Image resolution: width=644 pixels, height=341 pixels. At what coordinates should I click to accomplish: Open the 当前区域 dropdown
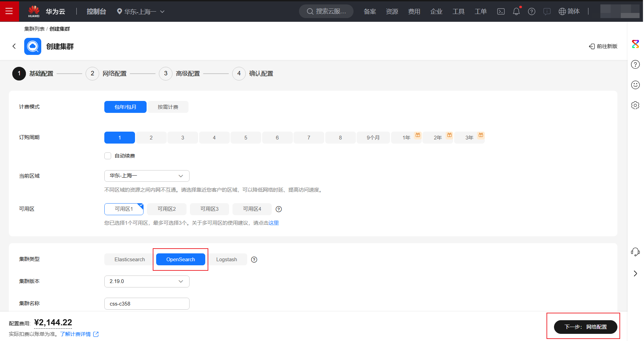147,176
